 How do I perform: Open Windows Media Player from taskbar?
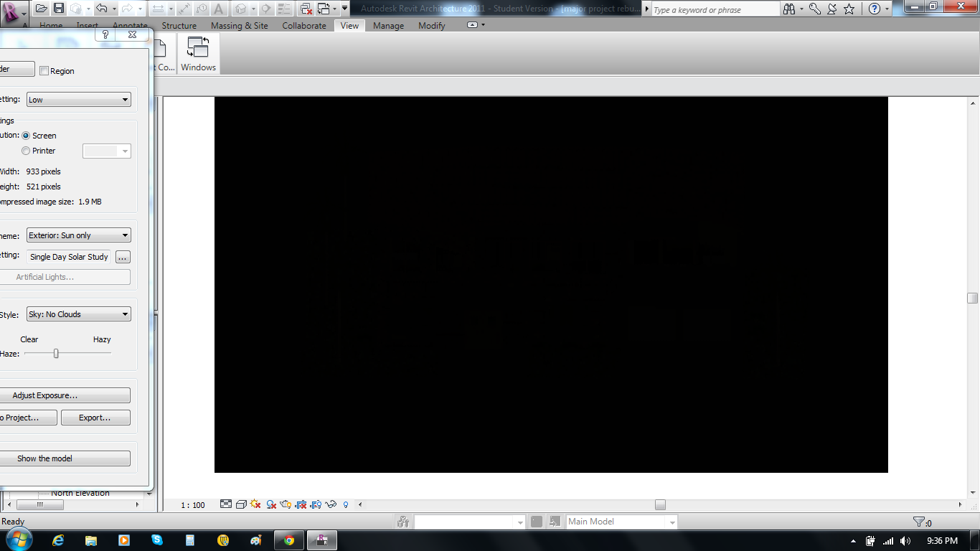click(x=124, y=540)
